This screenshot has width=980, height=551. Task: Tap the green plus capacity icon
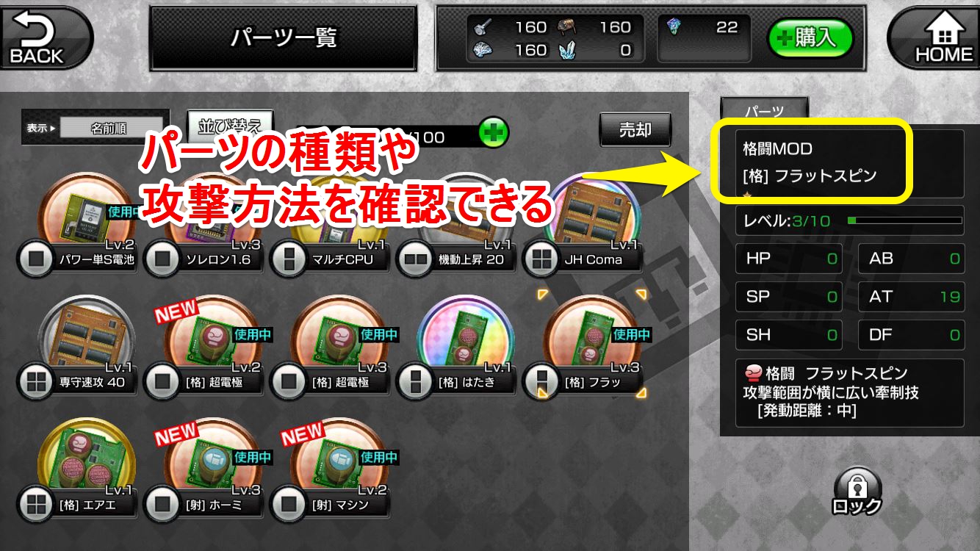click(494, 133)
